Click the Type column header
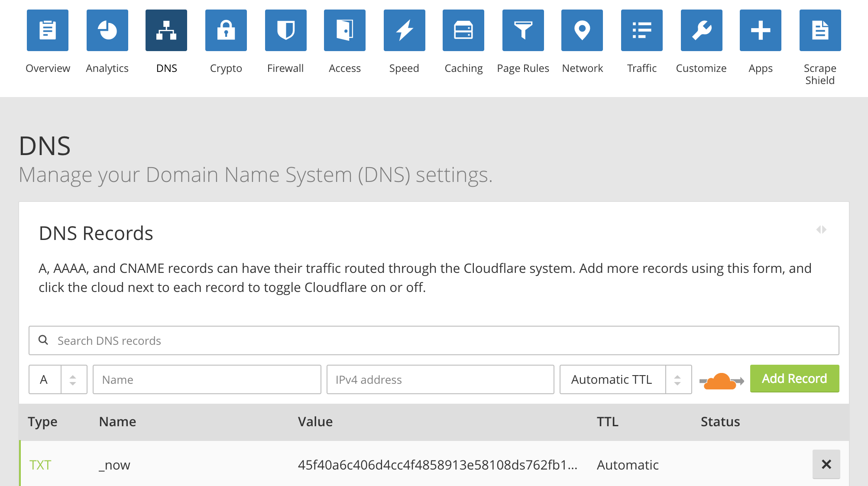Viewport: 868px width, 486px height. (42, 422)
